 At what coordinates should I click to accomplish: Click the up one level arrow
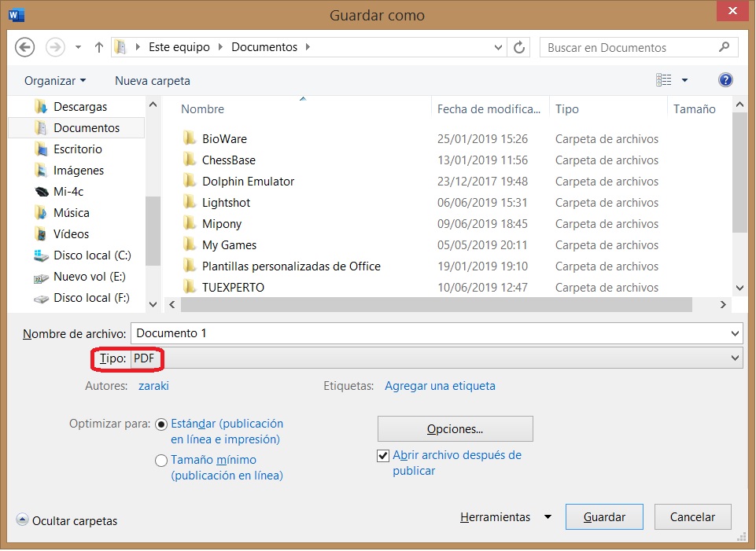click(99, 47)
